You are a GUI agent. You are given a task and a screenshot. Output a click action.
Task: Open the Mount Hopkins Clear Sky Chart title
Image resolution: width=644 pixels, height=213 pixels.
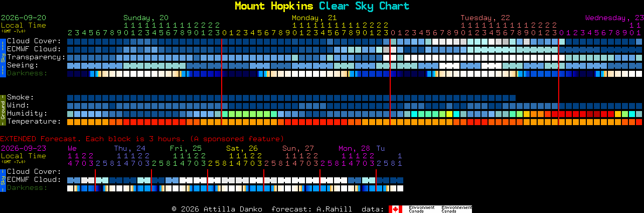pyautogui.click(x=322, y=6)
